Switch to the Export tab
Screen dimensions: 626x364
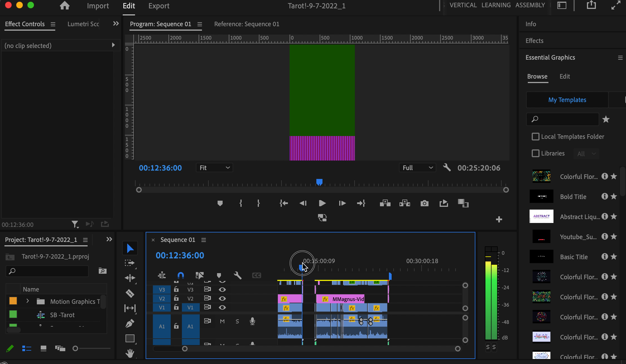point(159,6)
